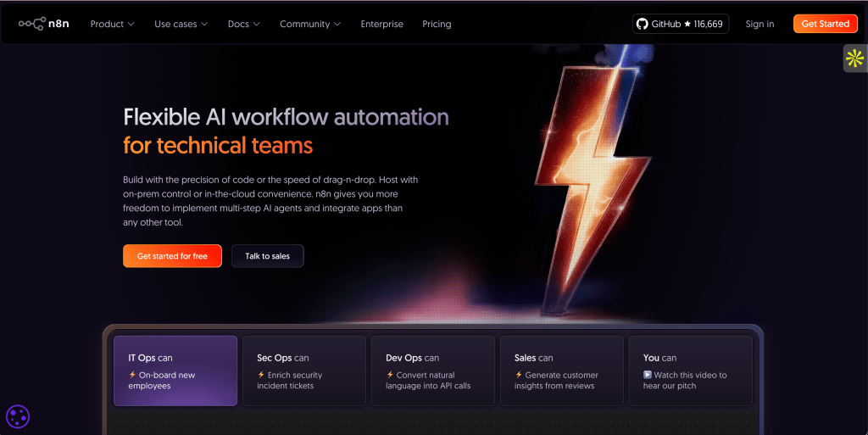The height and width of the screenshot is (435, 868).
Task: Click the lightning icon in IT Ops card
Action: point(132,375)
